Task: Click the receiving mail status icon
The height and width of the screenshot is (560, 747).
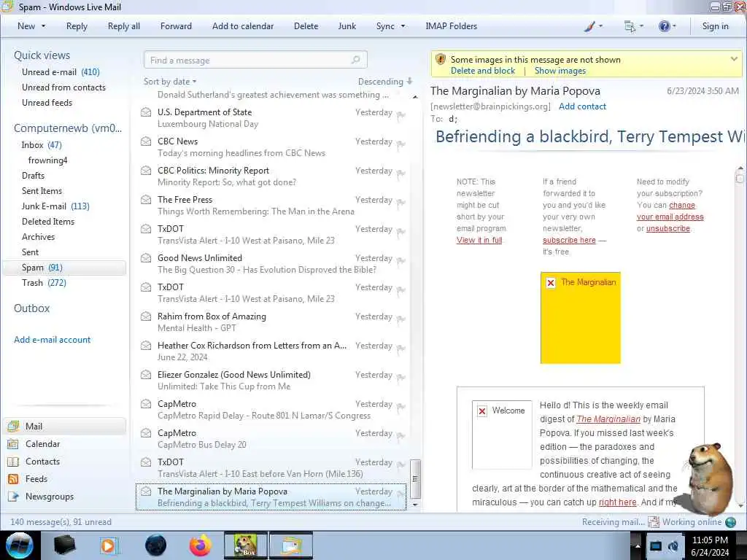Action: click(x=653, y=522)
